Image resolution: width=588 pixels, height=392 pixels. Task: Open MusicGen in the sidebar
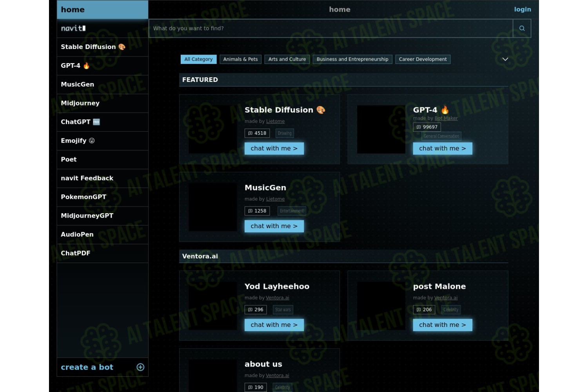click(102, 84)
